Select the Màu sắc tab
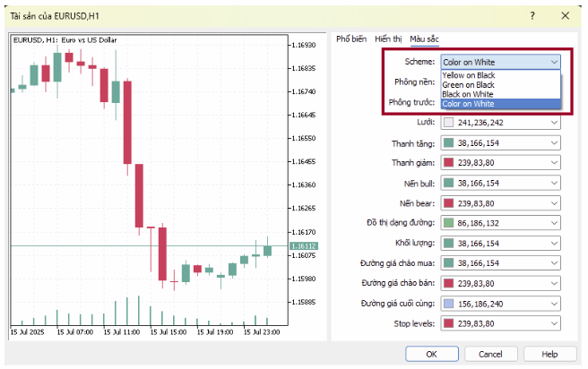This screenshot has height=369, width=588. click(424, 39)
